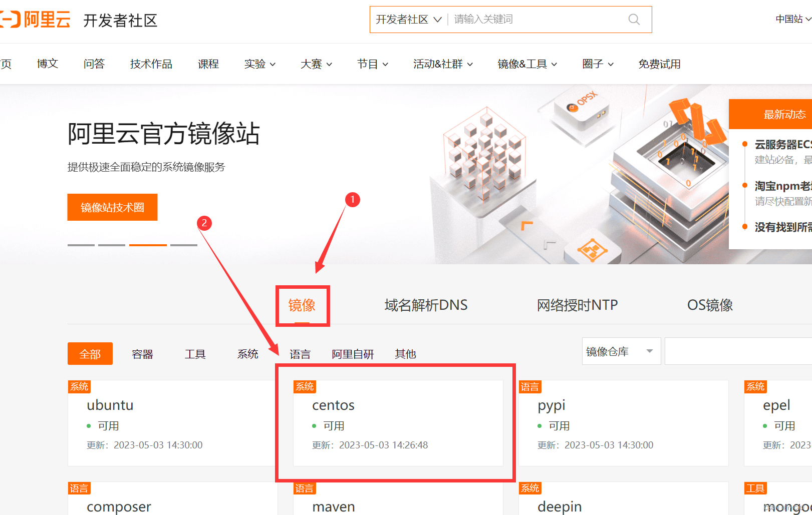Click the mirror search field beside 镜像仓库
The height and width of the screenshot is (515, 812).
pos(738,351)
